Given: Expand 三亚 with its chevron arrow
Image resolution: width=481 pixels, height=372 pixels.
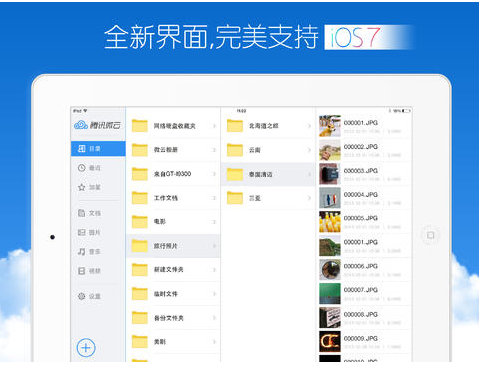Looking at the screenshot, I should [x=309, y=198].
